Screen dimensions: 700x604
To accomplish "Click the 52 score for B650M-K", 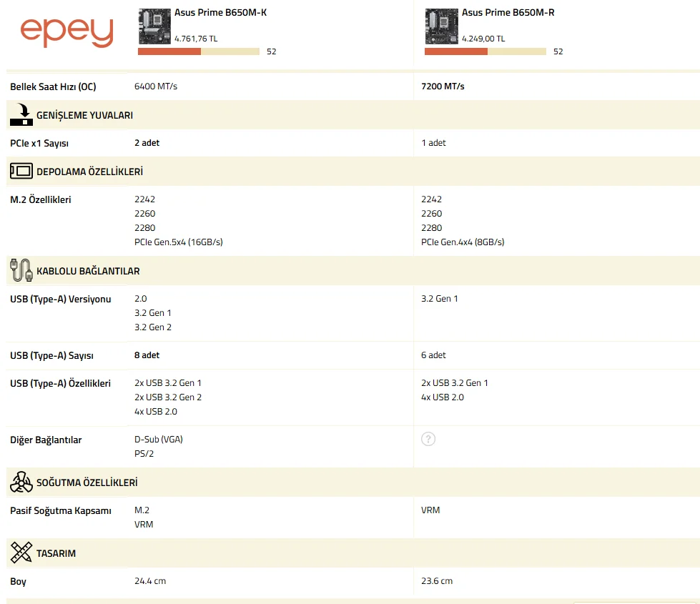I will (272, 51).
